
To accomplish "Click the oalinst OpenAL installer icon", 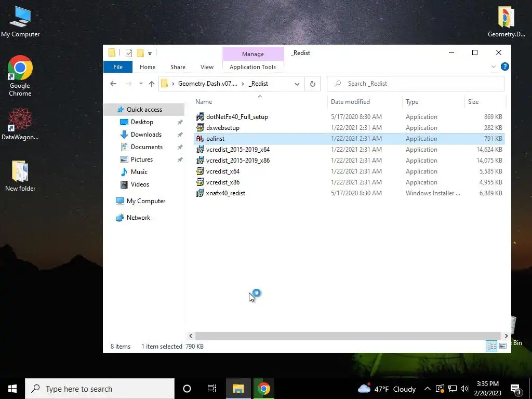I will (200, 138).
